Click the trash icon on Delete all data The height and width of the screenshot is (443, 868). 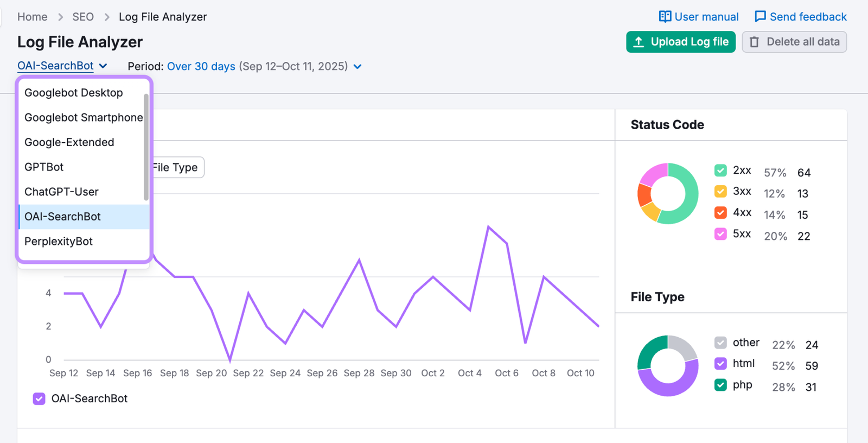click(x=754, y=42)
